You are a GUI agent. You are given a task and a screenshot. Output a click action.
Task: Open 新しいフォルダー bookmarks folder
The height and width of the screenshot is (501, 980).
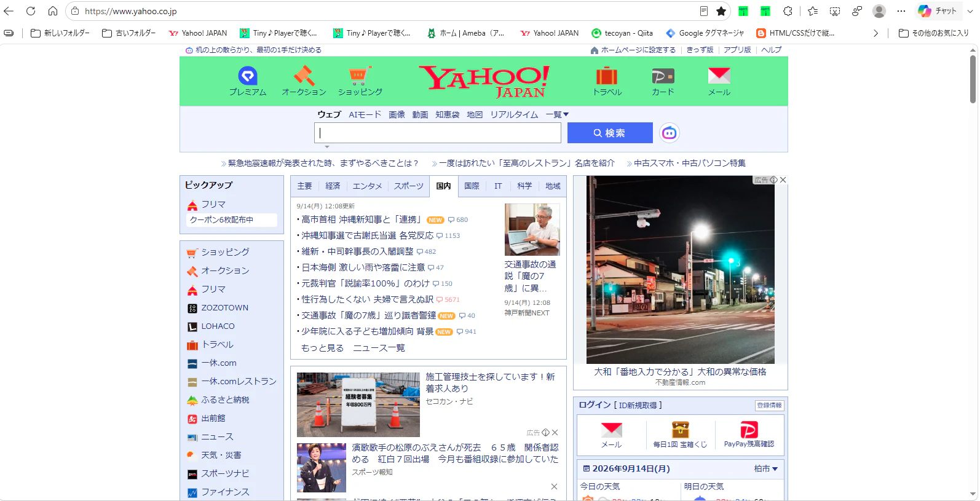click(x=60, y=33)
